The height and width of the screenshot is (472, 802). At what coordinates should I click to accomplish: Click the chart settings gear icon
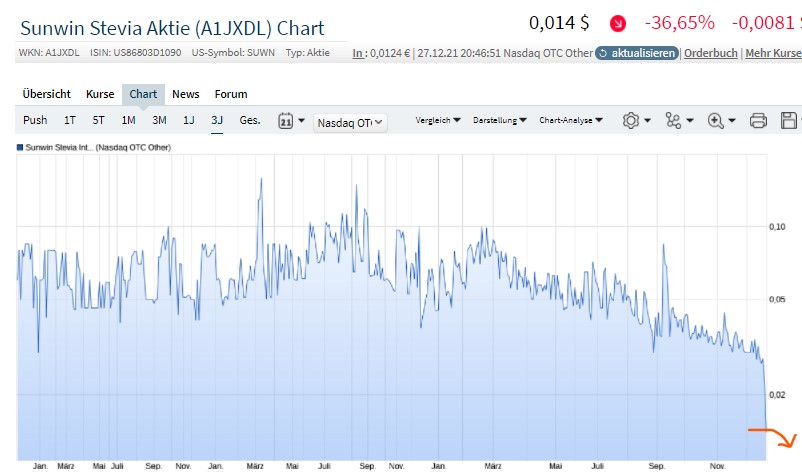click(631, 121)
